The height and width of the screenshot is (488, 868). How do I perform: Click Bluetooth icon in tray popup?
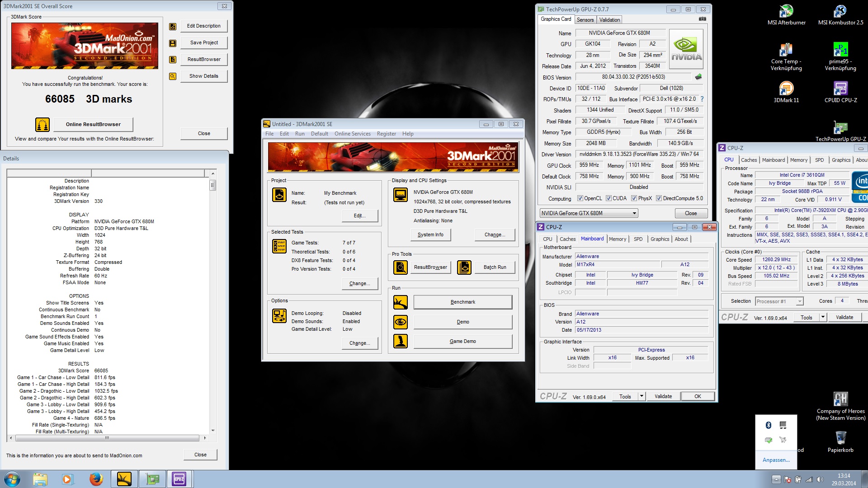tap(768, 425)
